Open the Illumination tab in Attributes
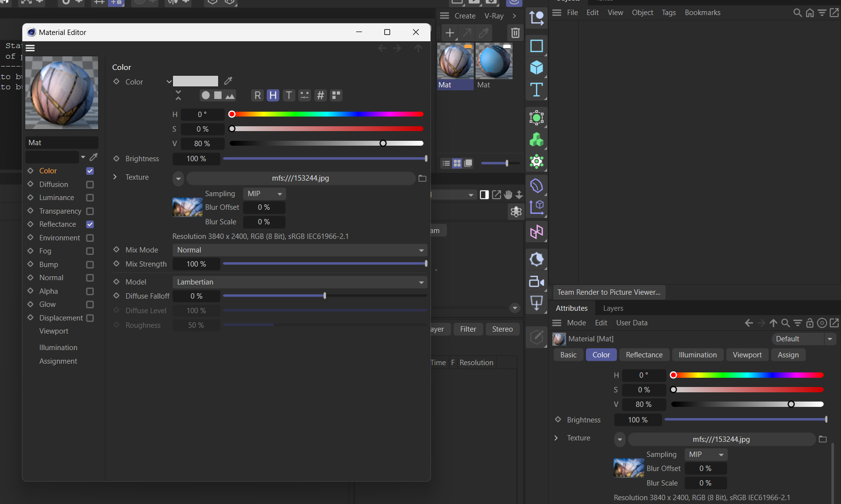 (x=697, y=355)
